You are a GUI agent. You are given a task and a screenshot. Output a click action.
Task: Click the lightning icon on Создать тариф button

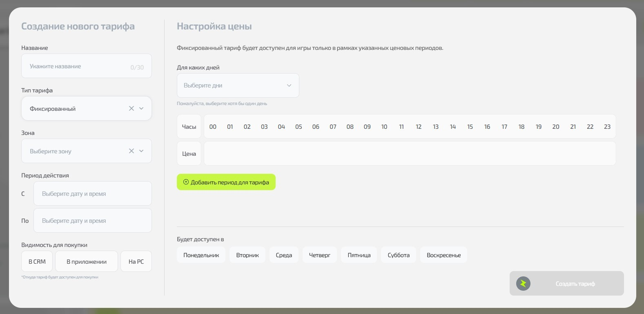[x=523, y=283]
